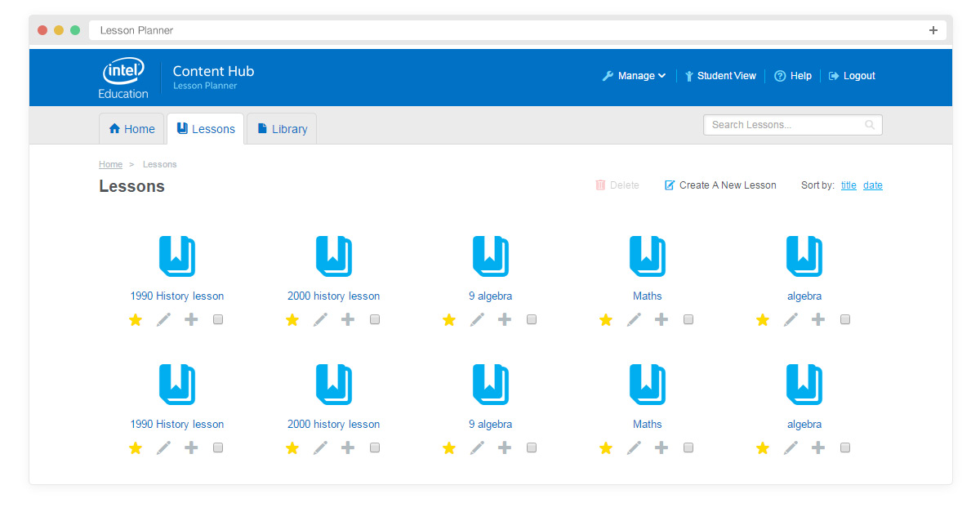980x512 pixels.
Task: Open bottom-row 1990 History lesson book icon
Action: 177,385
